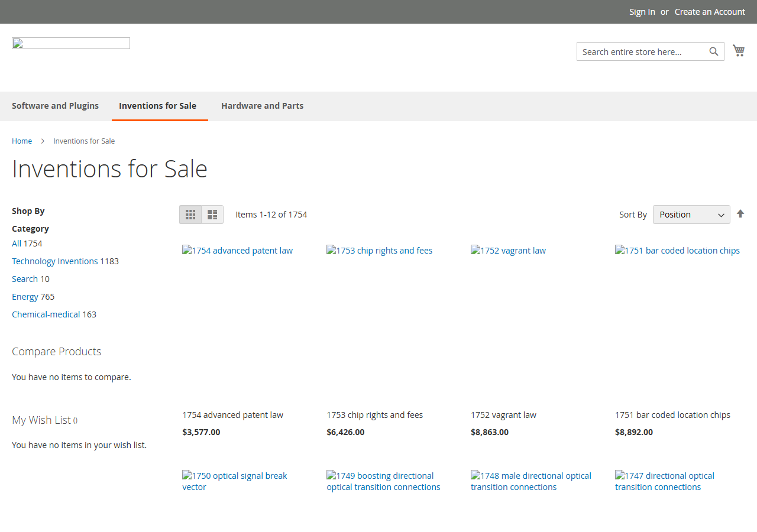Click Inventions for Sale breadcrumb text

(84, 141)
